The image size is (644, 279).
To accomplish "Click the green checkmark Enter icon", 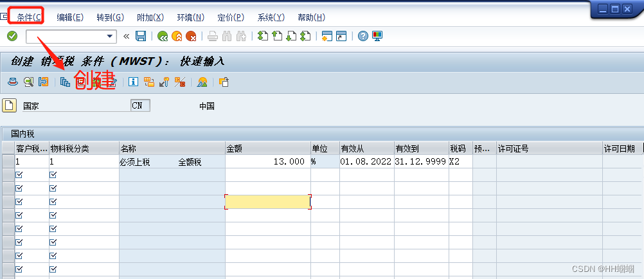I will pos(12,37).
